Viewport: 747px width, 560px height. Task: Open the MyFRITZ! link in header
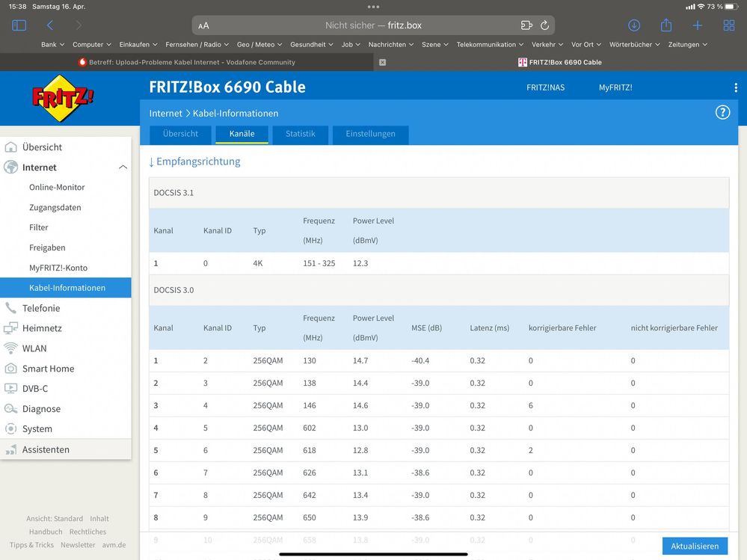pyautogui.click(x=615, y=87)
